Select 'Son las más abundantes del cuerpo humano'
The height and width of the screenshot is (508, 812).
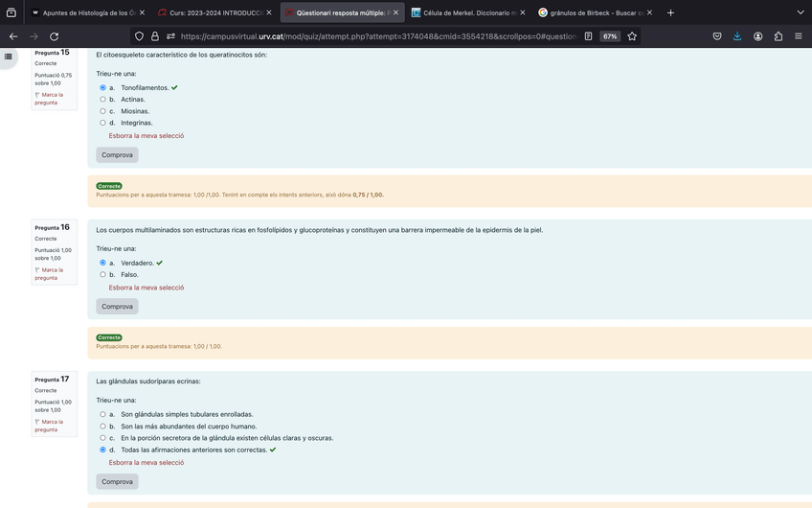click(x=103, y=427)
